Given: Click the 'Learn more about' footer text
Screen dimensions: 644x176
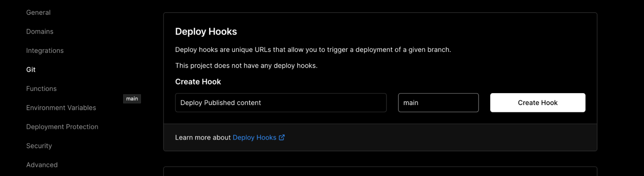Looking at the screenshot, I should tap(203, 138).
